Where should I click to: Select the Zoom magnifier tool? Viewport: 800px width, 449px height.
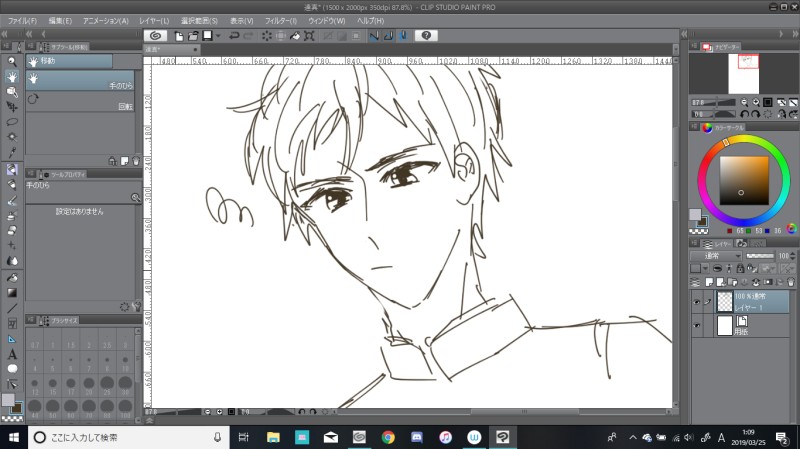12,62
